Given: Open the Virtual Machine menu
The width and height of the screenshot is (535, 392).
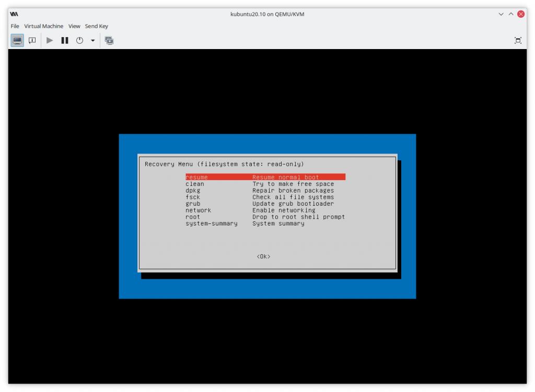Looking at the screenshot, I should pos(43,26).
